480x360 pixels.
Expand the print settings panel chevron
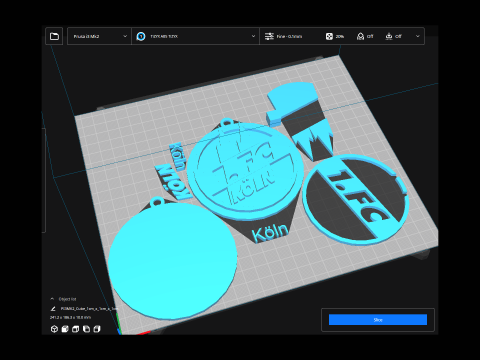coord(418,36)
